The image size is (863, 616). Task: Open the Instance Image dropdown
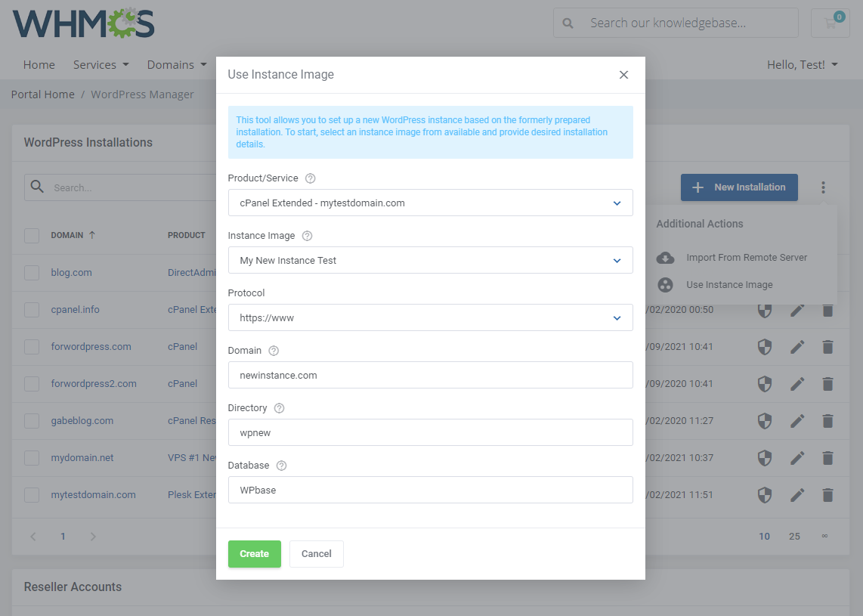pyautogui.click(x=431, y=260)
